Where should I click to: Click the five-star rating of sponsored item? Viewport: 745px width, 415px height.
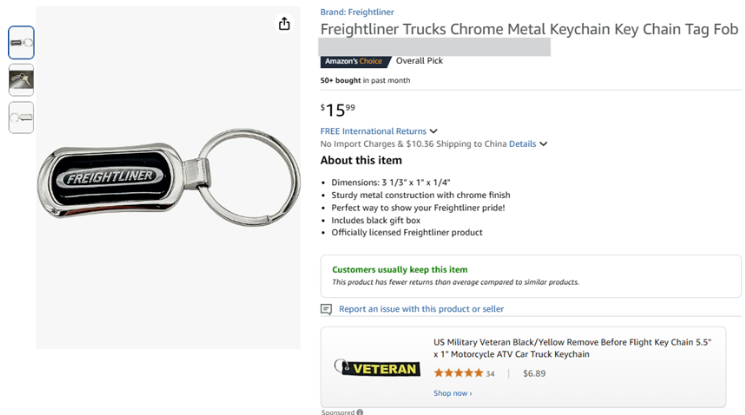click(458, 373)
